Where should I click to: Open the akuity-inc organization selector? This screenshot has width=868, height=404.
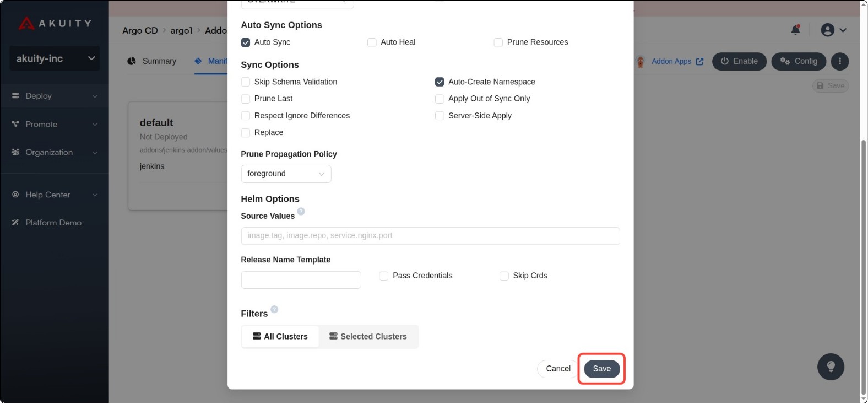click(x=55, y=58)
